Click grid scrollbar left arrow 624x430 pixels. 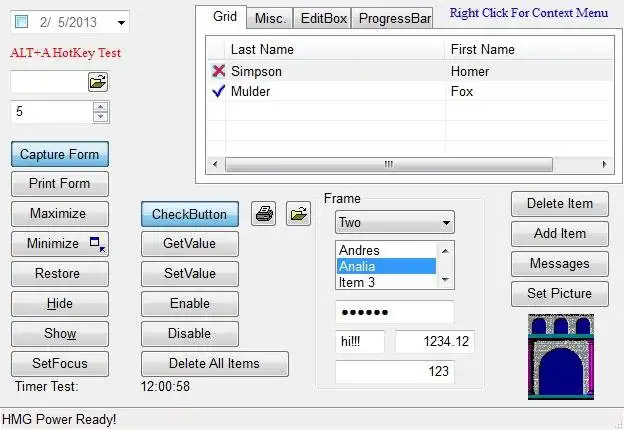click(215, 164)
